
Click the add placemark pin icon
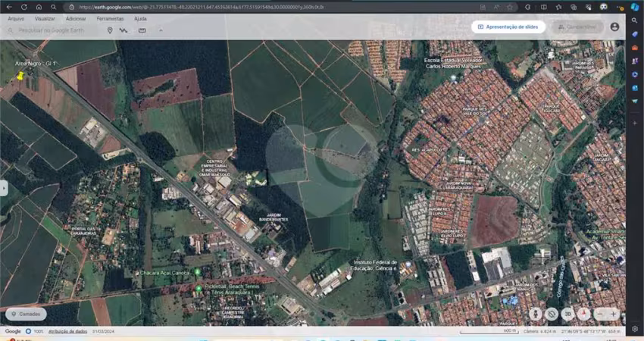tap(110, 30)
